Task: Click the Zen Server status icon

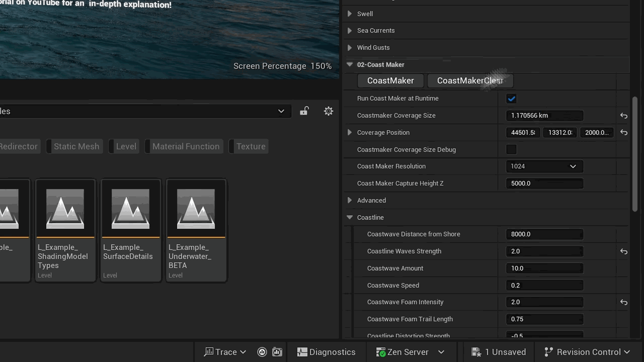Action: pos(380,352)
